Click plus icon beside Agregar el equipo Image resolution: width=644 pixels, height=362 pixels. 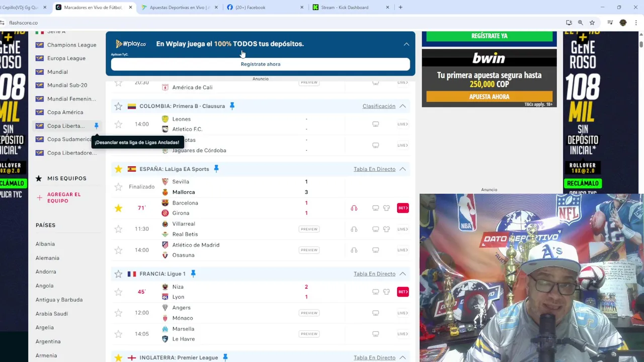coord(39,198)
